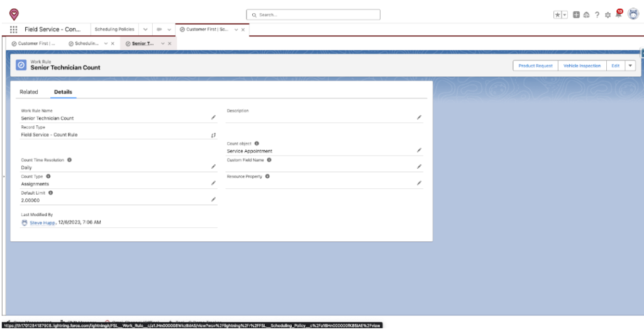
Task: Open the Setup gear menu
Action: (x=608, y=15)
